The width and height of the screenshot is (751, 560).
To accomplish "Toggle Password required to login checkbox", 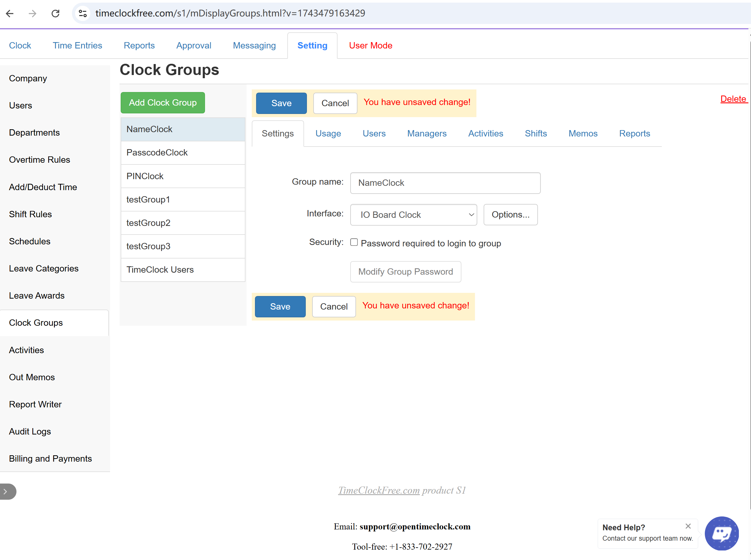I will [354, 242].
